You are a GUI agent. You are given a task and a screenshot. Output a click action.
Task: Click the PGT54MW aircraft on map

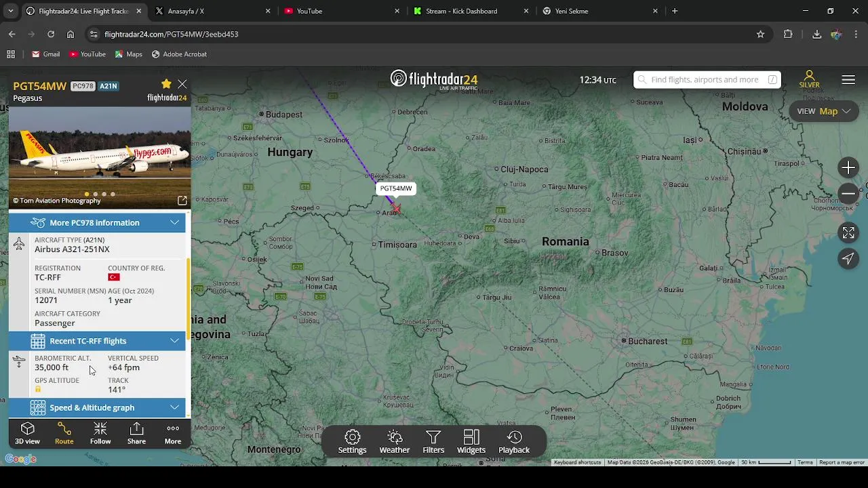click(x=396, y=209)
